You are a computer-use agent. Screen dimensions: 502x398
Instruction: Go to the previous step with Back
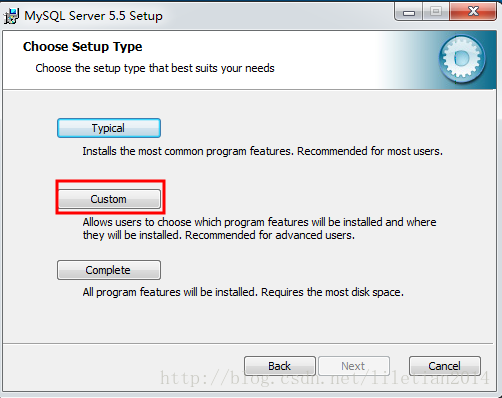click(280, 366)
